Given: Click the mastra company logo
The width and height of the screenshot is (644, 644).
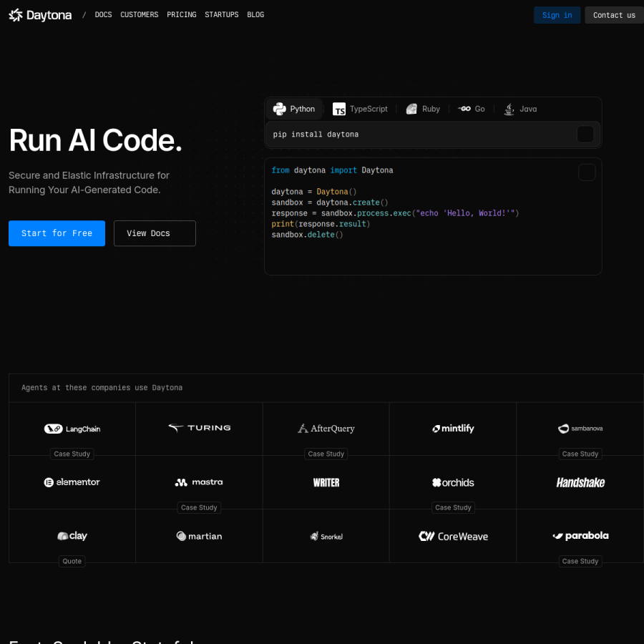Looking at the screenshot, I should pos(199,482).
